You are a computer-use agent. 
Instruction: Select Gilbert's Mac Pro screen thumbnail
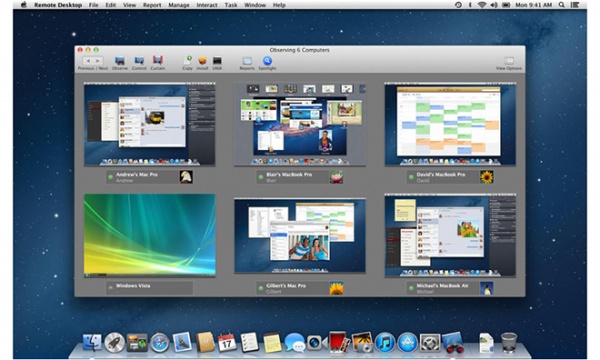click(300, 236)
